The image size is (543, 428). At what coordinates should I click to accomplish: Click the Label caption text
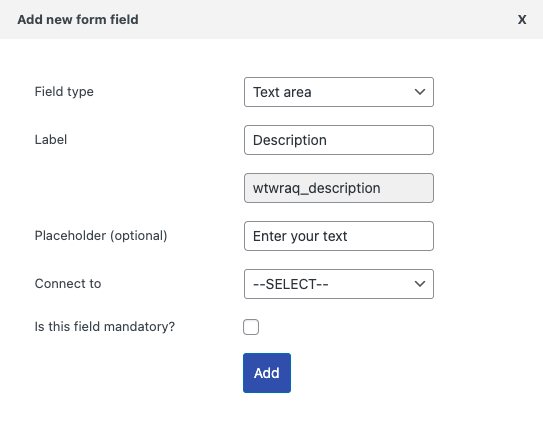click(x=51, y=140)
